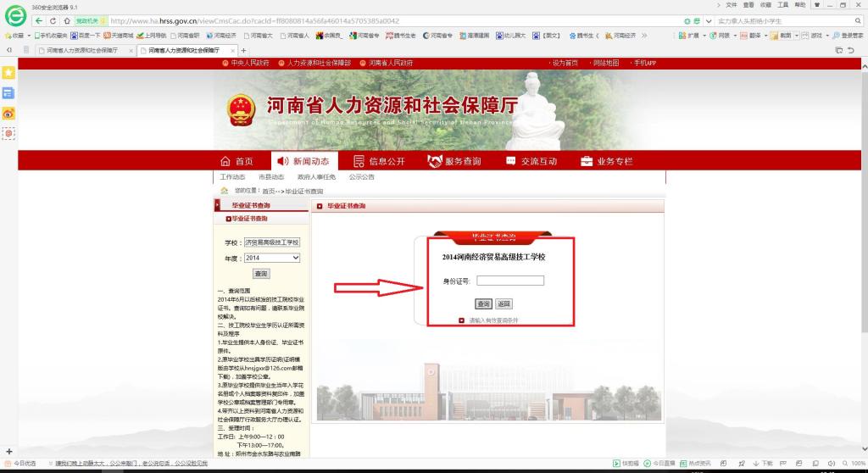
Task: Expand the 网银 dropdown arrow
Action: pos(735,36)
